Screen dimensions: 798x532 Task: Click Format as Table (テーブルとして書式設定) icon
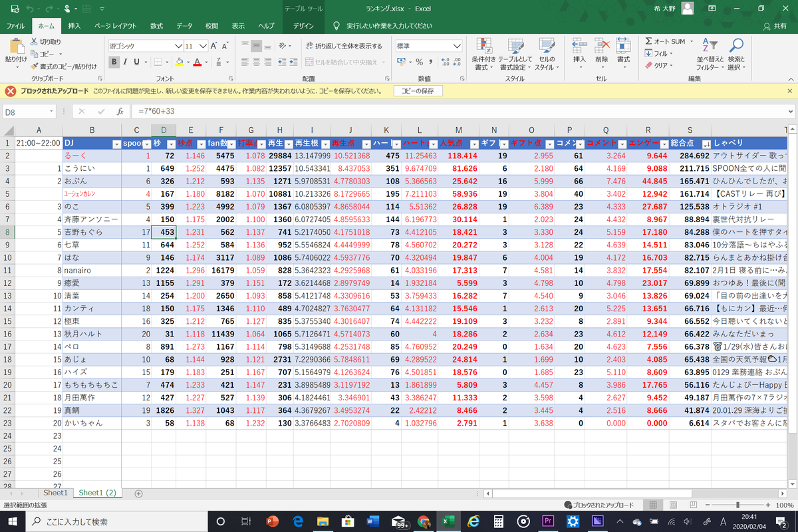[515, 46]
